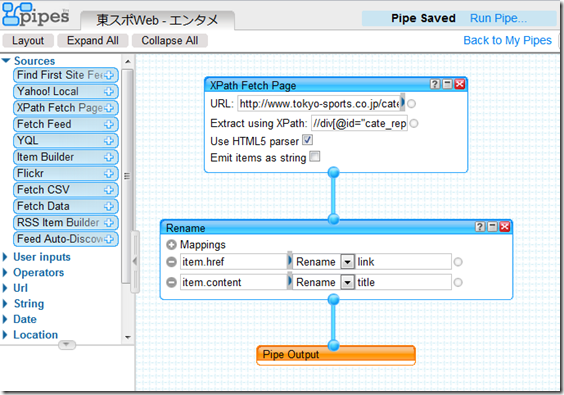Click URL field wire terminal circle

coord(412,104)
